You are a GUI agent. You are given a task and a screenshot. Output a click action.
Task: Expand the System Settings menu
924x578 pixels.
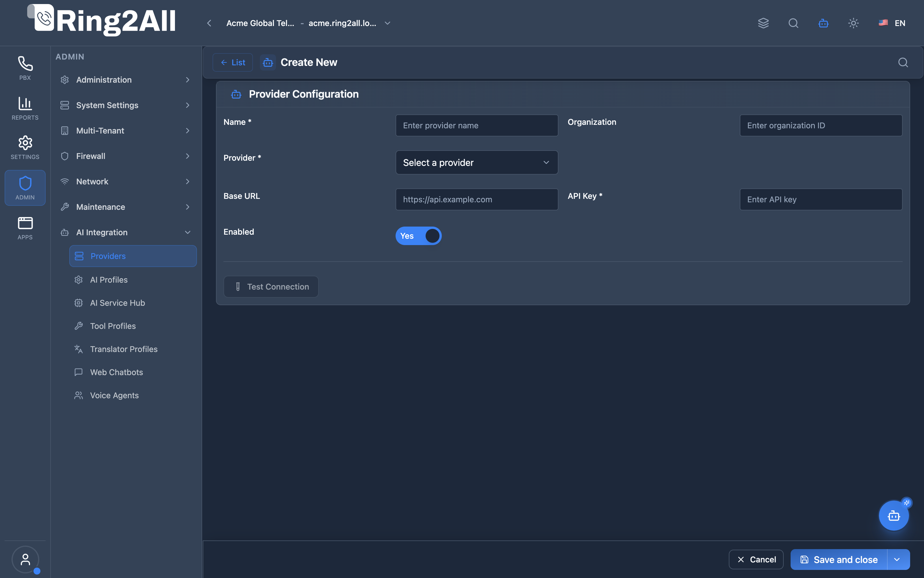126,105
